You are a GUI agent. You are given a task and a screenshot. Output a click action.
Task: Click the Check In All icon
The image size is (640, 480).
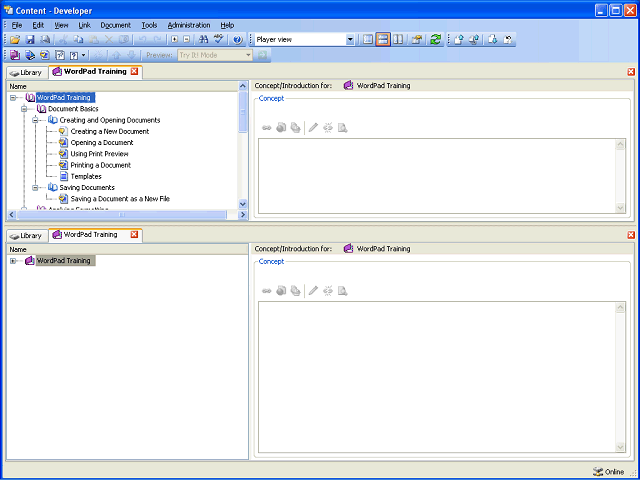473,40
